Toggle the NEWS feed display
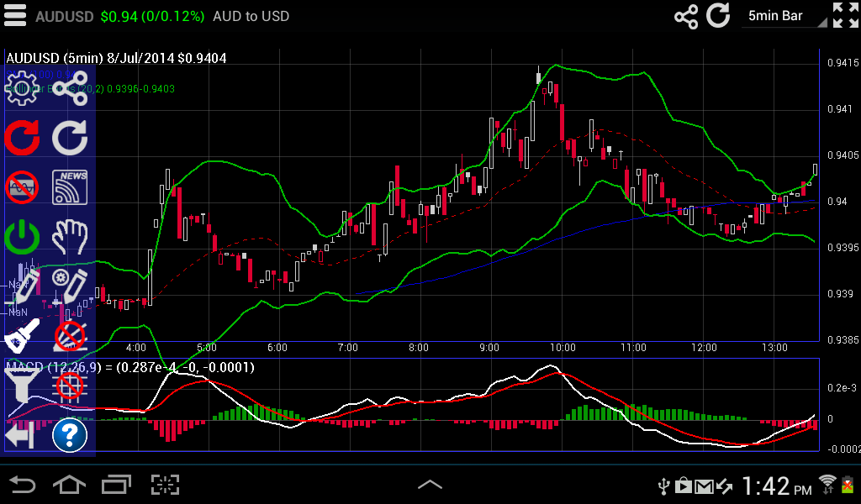The height and width of the screenshot is (504, 861). click(71, 186)
